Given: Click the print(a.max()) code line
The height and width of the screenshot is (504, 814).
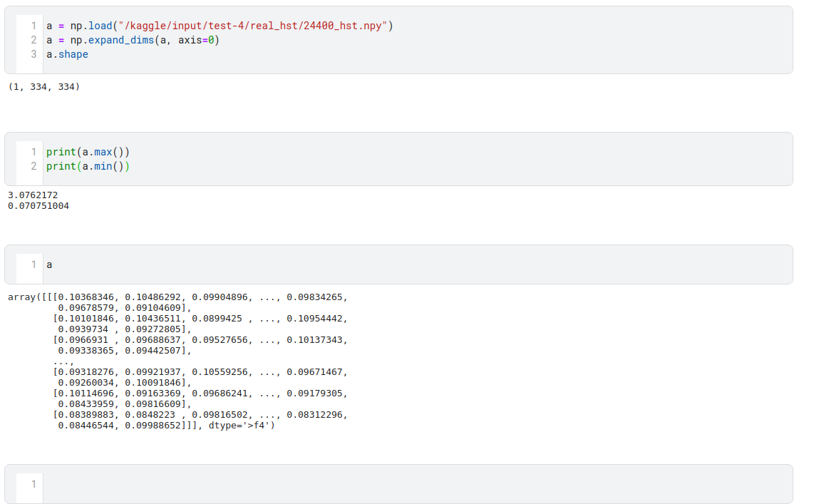Looking at the screenshot, I should [x=88, y=152].
